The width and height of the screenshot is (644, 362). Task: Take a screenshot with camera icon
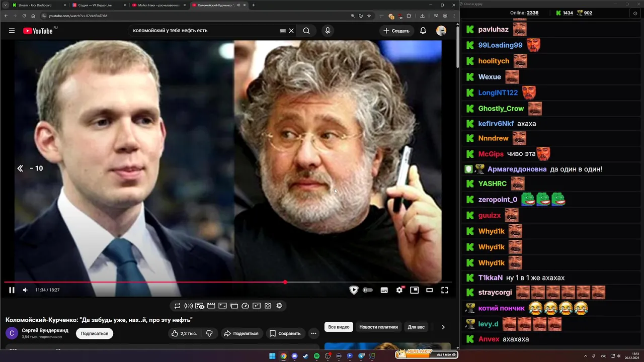click(x=268, y=306)
